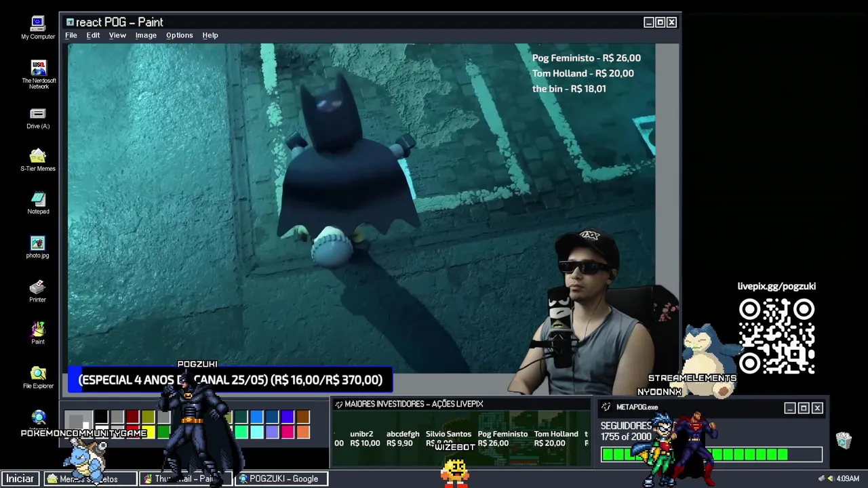Click the METAPOG.exe title bar icon
The height and width of the screenshot is (488, 868).
(x=606, y=407)
